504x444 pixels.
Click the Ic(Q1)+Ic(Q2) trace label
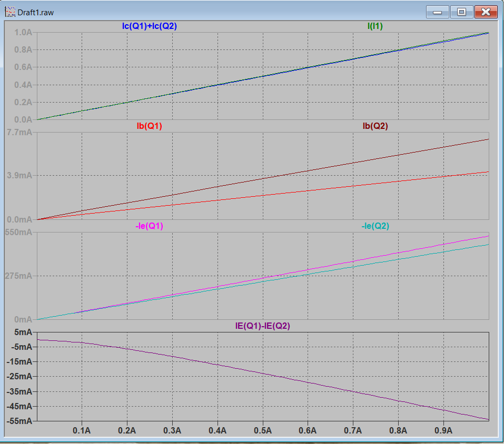150,26
